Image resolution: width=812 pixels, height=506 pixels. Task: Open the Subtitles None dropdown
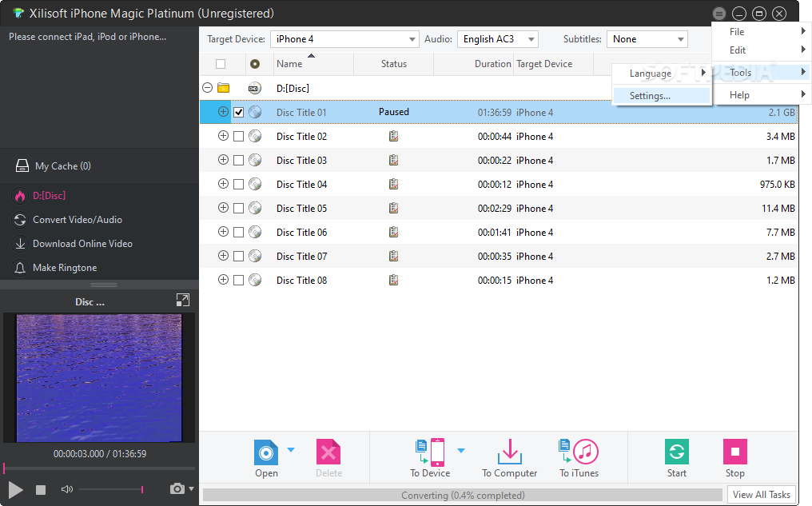click(x=647, y=39)
